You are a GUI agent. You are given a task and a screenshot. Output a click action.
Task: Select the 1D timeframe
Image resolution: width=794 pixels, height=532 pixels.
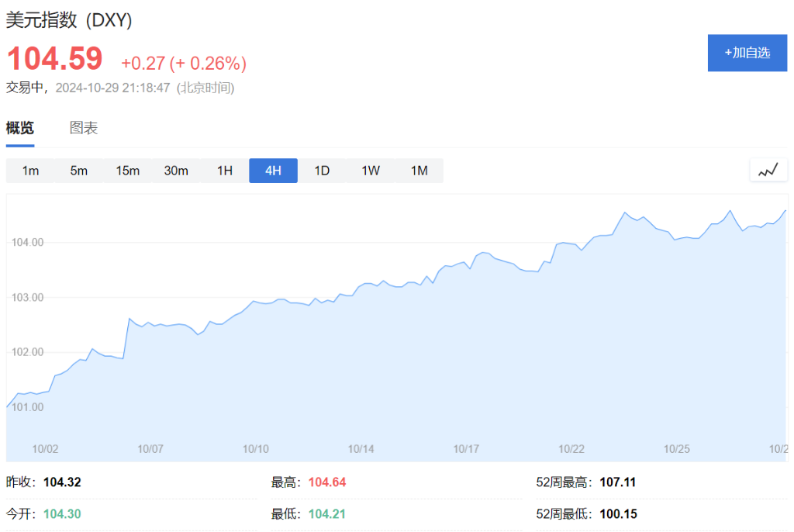[322, 171]
